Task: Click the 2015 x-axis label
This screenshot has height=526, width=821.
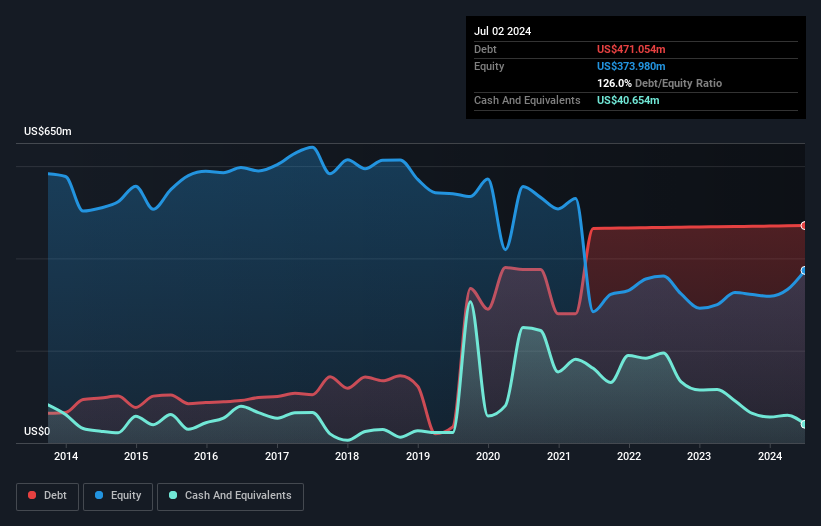Action: (x=136, y=456)
